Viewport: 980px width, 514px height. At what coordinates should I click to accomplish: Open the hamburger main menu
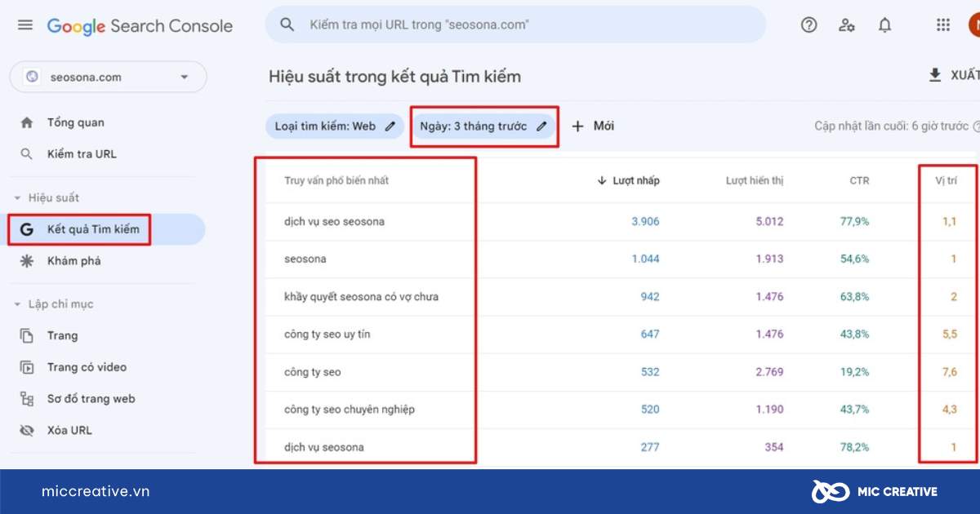(x=25, y=25)
